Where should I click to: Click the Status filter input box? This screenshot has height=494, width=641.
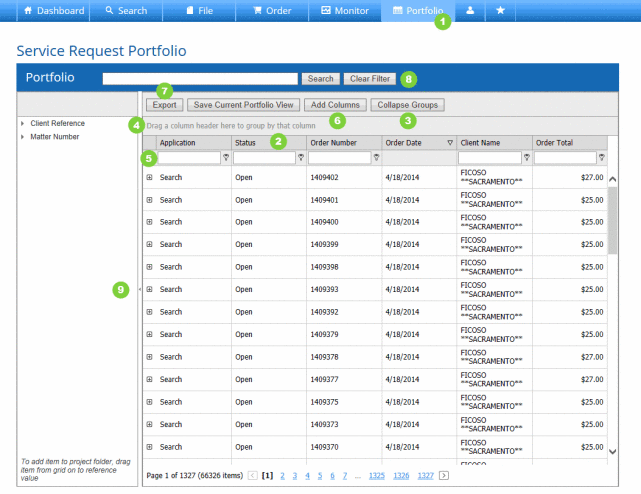click(264, 157)
